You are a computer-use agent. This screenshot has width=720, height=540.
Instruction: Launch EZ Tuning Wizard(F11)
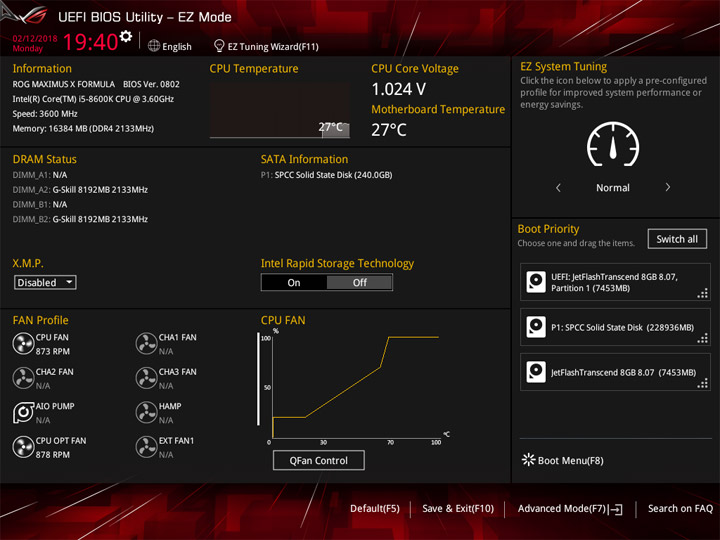[266, 46]
